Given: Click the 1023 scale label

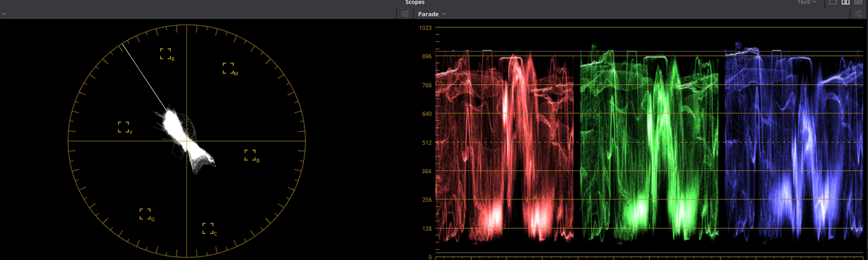Looking at the screenshot, I should tap(425, 28).
